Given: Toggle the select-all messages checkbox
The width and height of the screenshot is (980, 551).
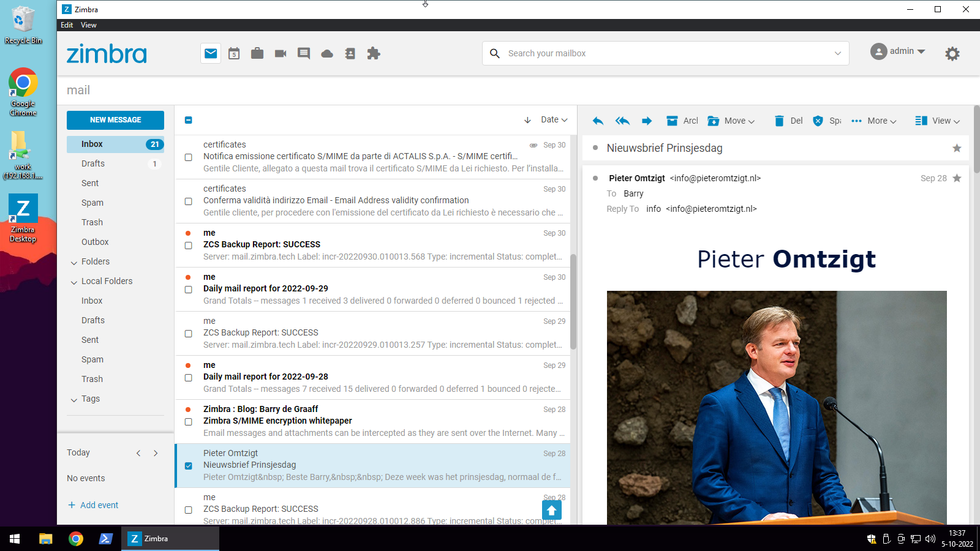Looking at the screenshot, I should point(188,120).
